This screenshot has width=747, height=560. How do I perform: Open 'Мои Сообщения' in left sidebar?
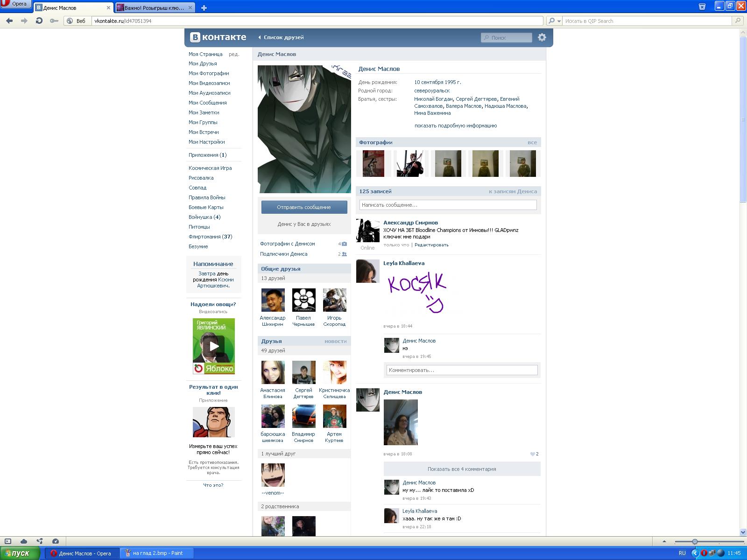click(207, 103)
